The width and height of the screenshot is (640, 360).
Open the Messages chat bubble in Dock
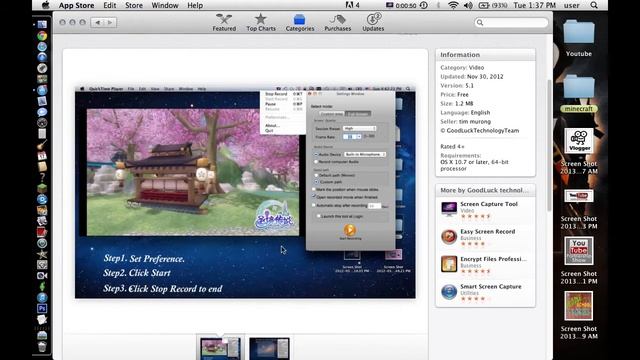point(42,112)
